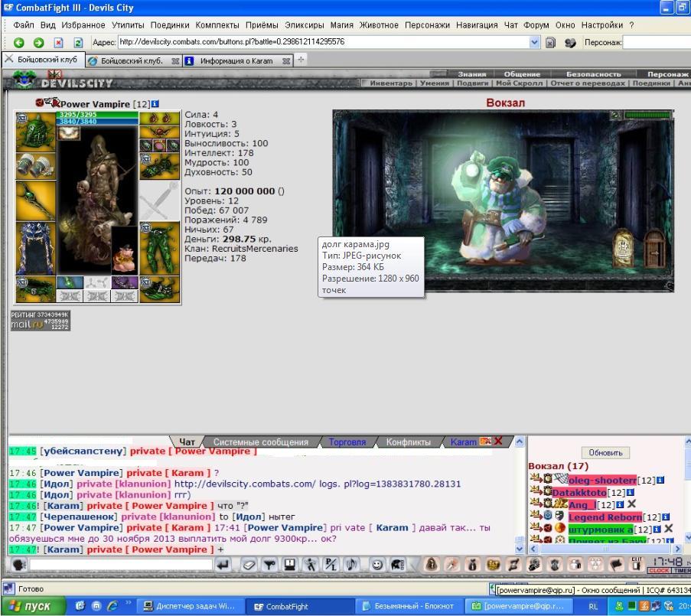Switch to the Системные сообщения chat tab

coord(261,442)
